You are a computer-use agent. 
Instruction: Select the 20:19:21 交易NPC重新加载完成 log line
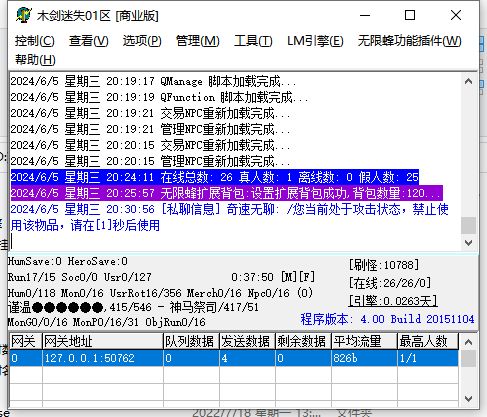point(150,113)
